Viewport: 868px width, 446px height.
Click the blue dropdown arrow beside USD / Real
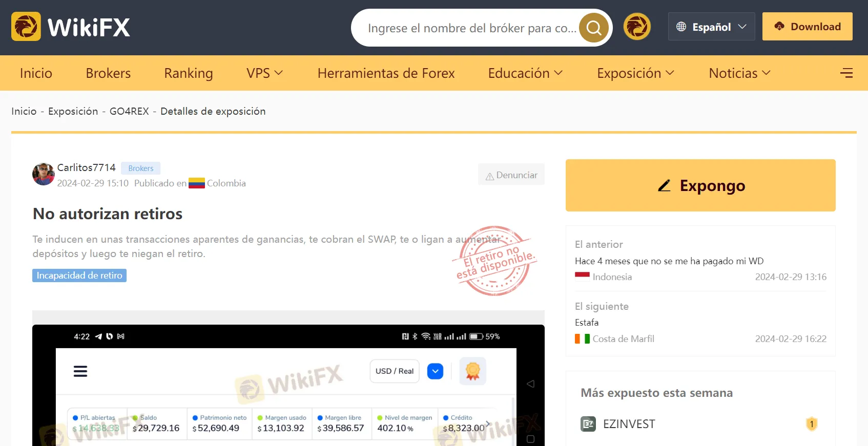pos(435,371)
